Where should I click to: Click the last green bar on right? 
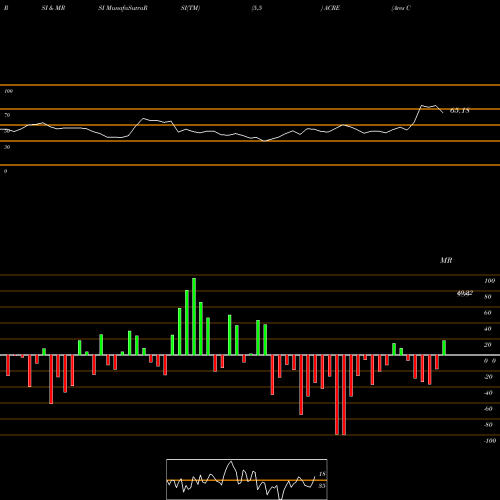click(444, 348)
